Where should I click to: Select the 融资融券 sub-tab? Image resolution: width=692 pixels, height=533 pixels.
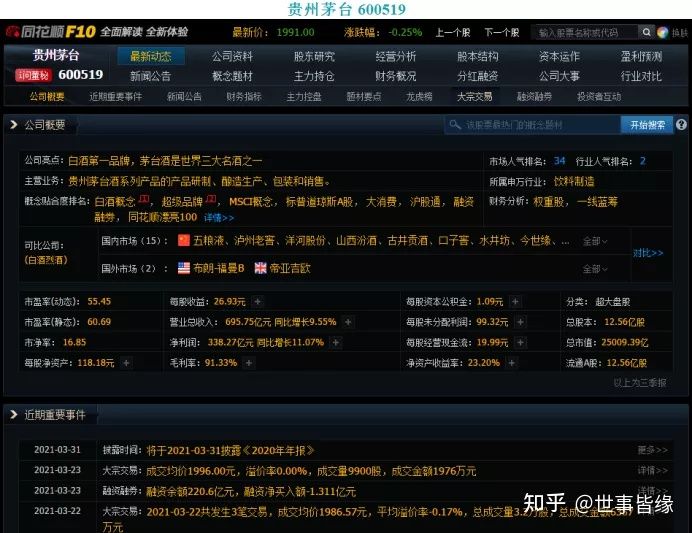534,97
